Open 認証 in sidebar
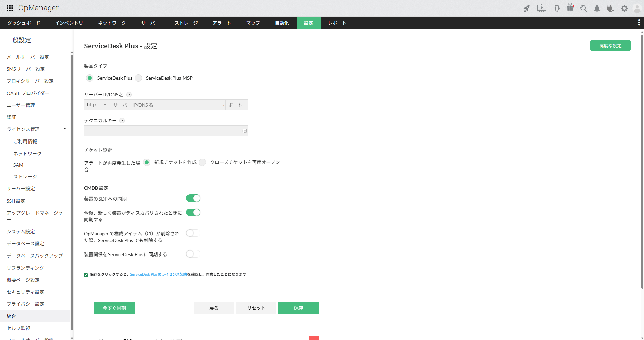 pyautogui.click(x=11, y=117)
